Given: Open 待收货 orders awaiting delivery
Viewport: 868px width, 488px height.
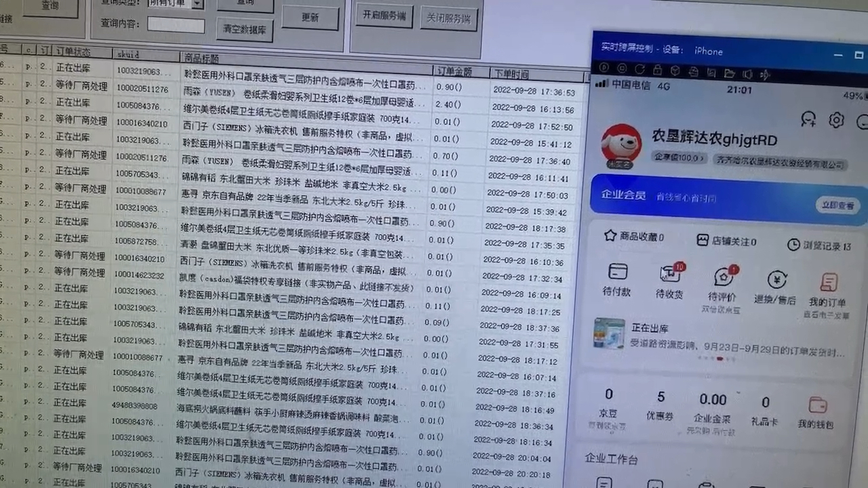Looking at the screenshot, I should (670, 282).
